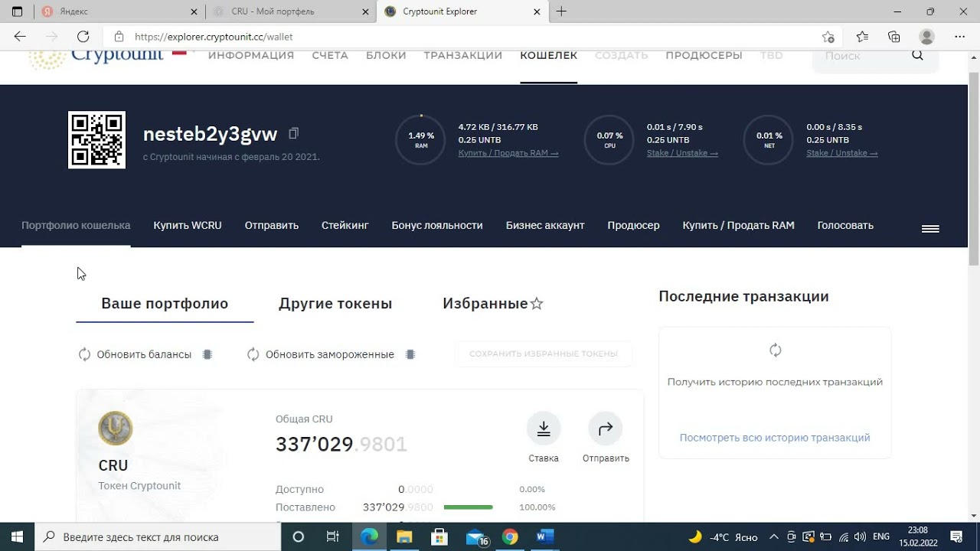Open a new browser tab
Viewport: 980px width, 551px height.
pos(561,11)
